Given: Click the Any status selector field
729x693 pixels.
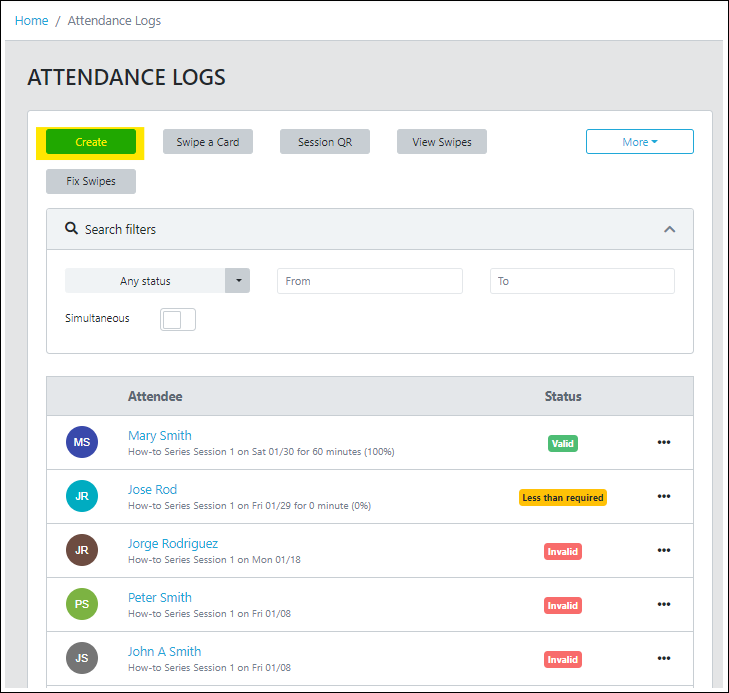Looking at the screenshot, I should point(145,281).
